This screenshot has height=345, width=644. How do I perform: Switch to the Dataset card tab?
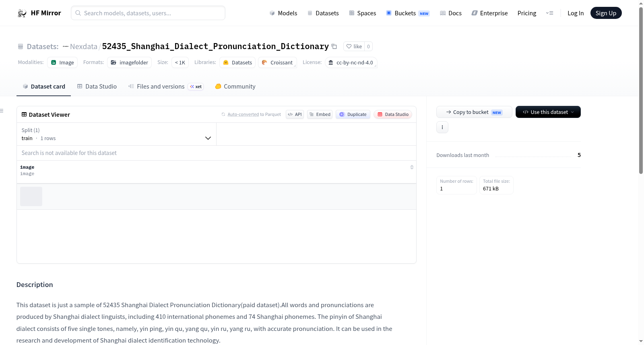click(43, 86)
